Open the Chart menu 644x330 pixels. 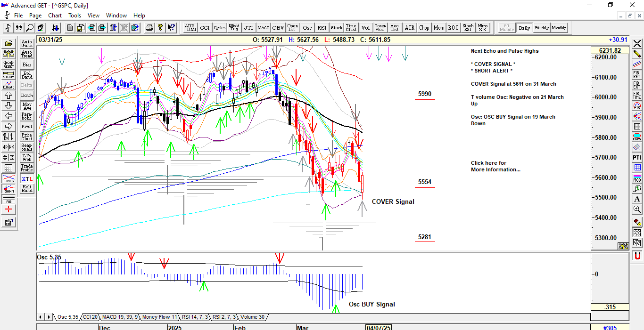[55, 16]
